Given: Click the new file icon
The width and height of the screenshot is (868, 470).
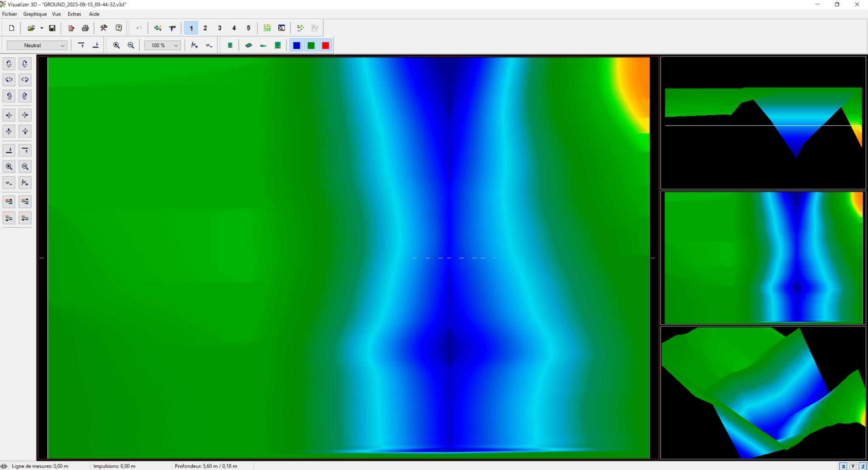Looking at the screenshot, I should point(12,28).
